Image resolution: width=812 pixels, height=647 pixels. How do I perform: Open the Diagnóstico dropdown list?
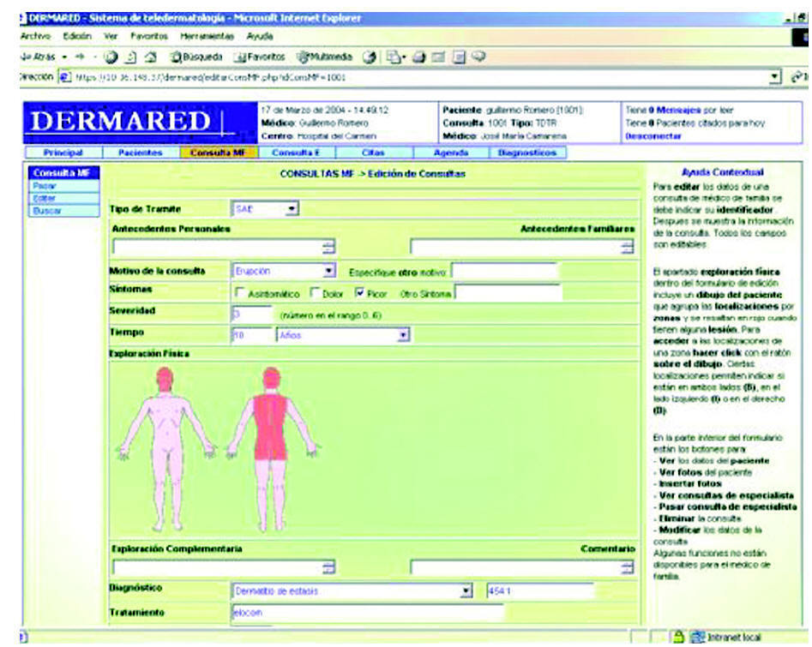tap(466, 591)
